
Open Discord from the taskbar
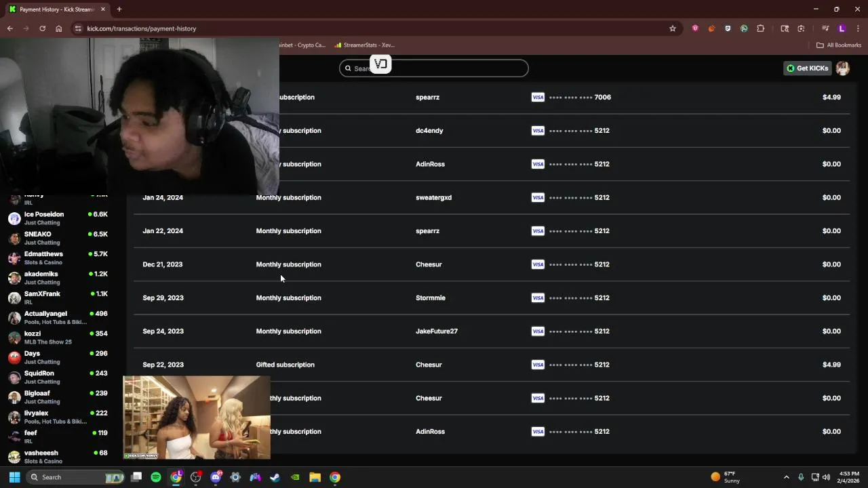click(x=216, y=477)
